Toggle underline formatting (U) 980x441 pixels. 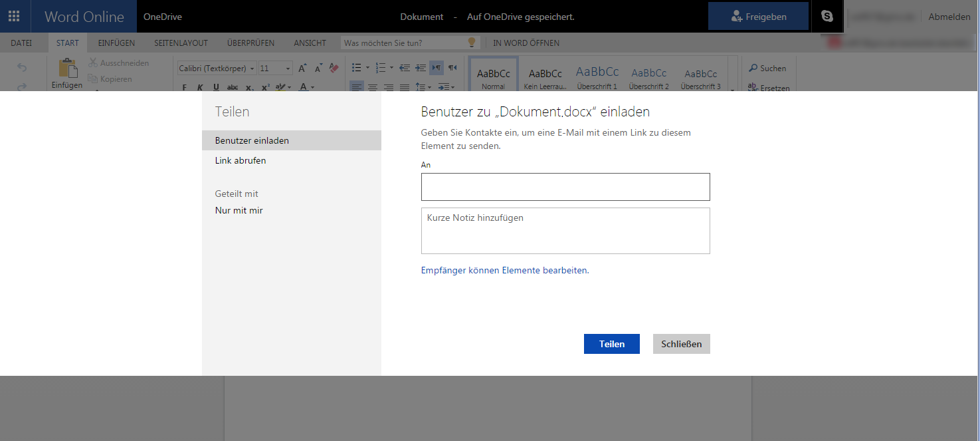(216, 87)
